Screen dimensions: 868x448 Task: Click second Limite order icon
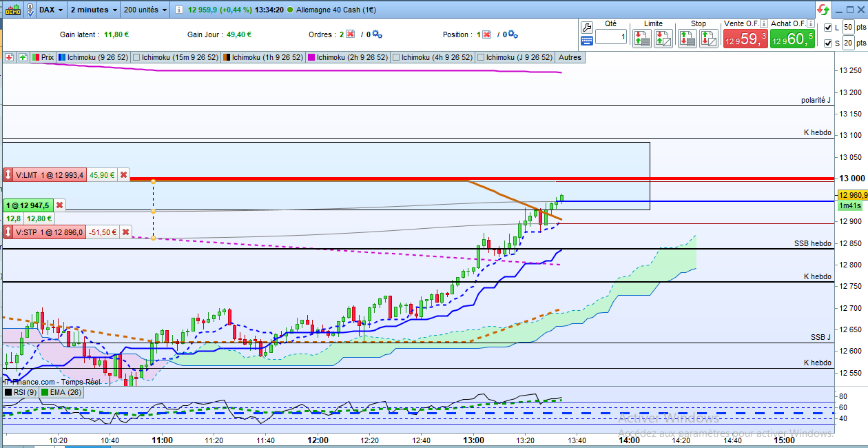point(663,38)
